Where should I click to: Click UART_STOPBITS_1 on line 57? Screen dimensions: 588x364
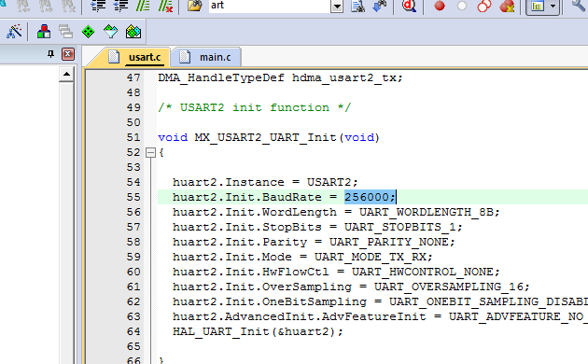(399, 227)
